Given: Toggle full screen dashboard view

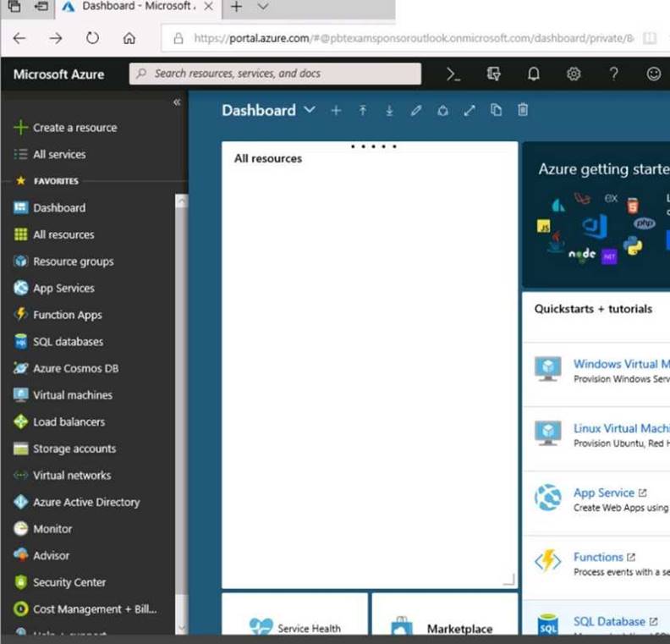Looking at the screenshot, I should pyautogui.click(x=470, y=111).
